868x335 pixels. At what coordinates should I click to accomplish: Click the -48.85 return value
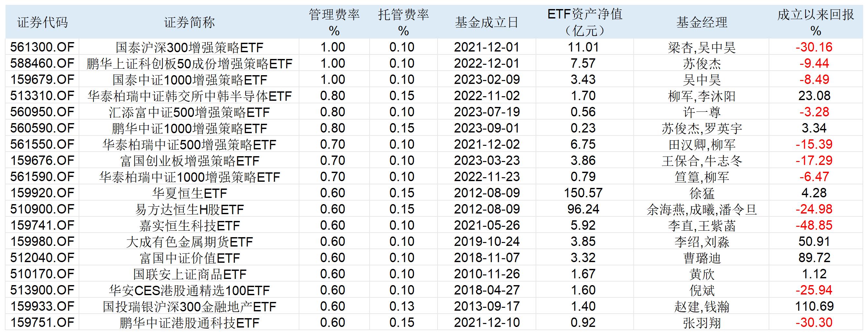pyautogui.click(x=814, y=225)
